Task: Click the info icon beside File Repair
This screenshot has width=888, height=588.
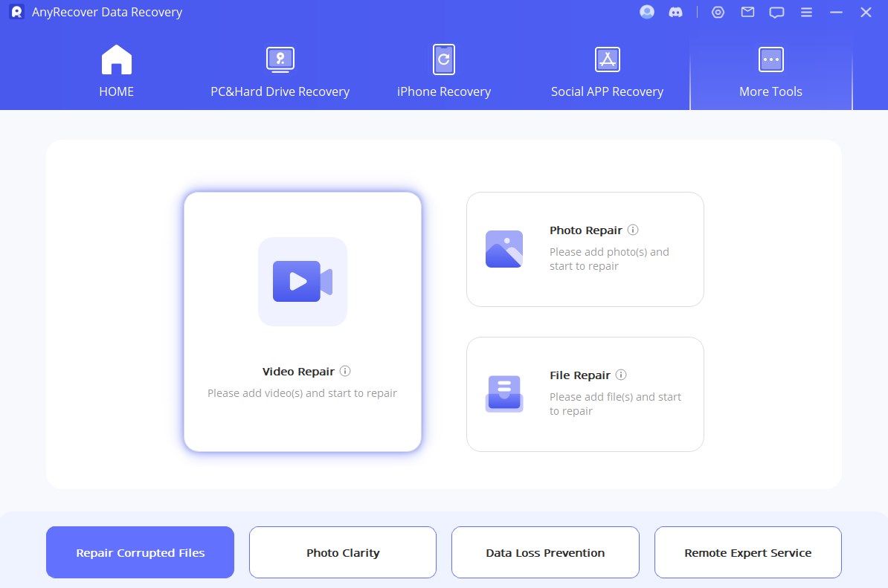Action: coord(621,375)
